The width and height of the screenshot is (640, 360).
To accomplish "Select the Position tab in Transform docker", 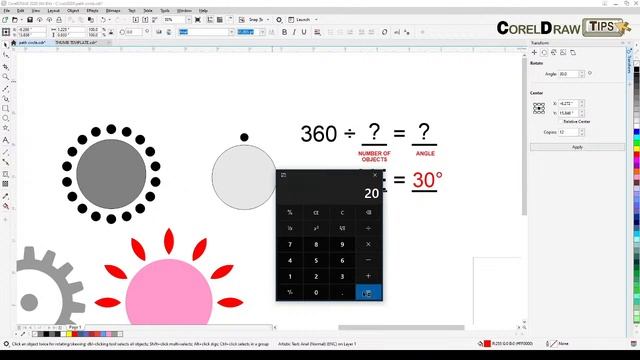I will coord(534,53).
